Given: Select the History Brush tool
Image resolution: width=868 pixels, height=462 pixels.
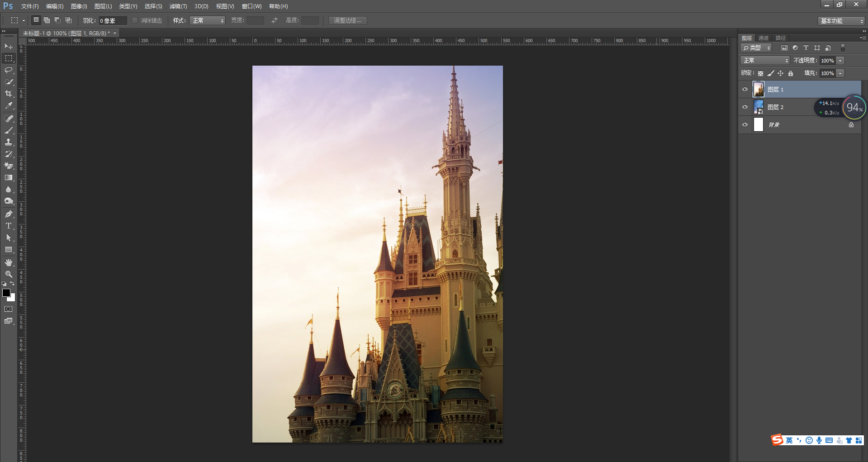Looking at the screenshot, I should 9,154.
